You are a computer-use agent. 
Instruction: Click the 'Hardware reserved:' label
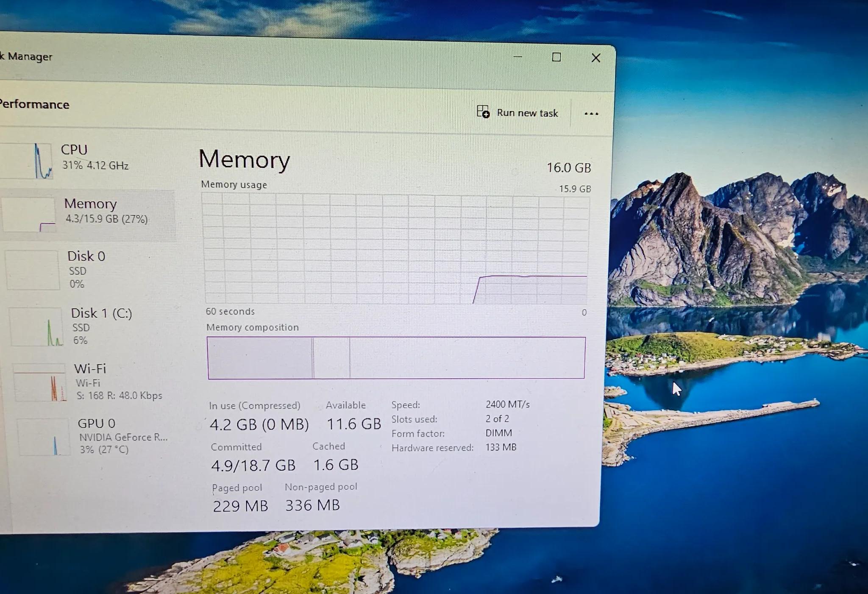click(432, 448)
